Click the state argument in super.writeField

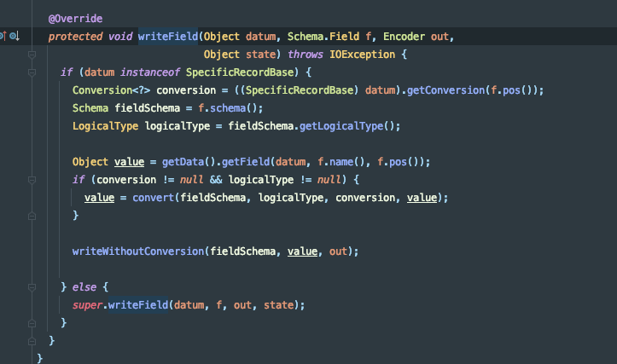click(278, 305)
